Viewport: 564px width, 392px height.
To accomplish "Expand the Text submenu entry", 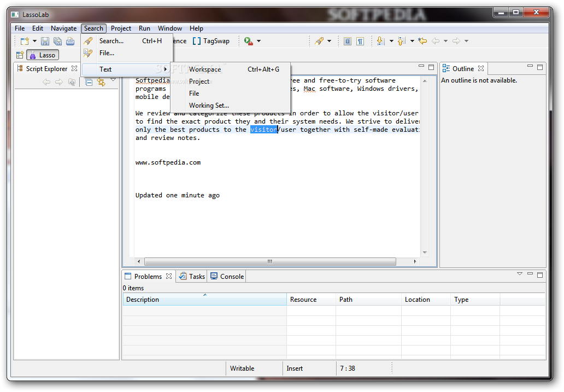I will point(126,69).
